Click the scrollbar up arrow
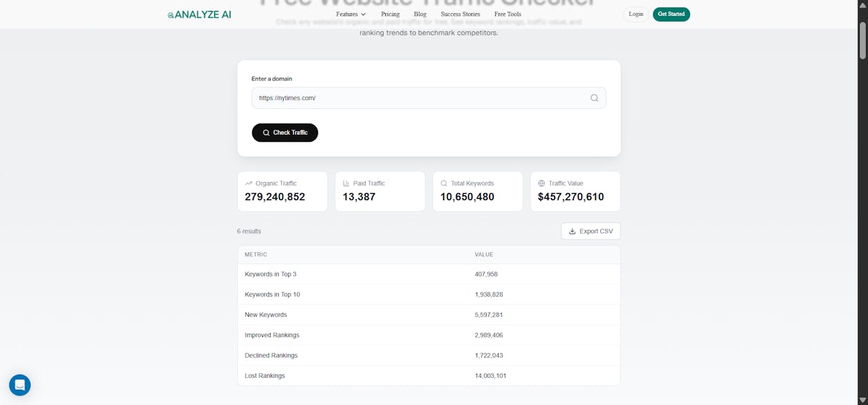 (x=862, y=5)
